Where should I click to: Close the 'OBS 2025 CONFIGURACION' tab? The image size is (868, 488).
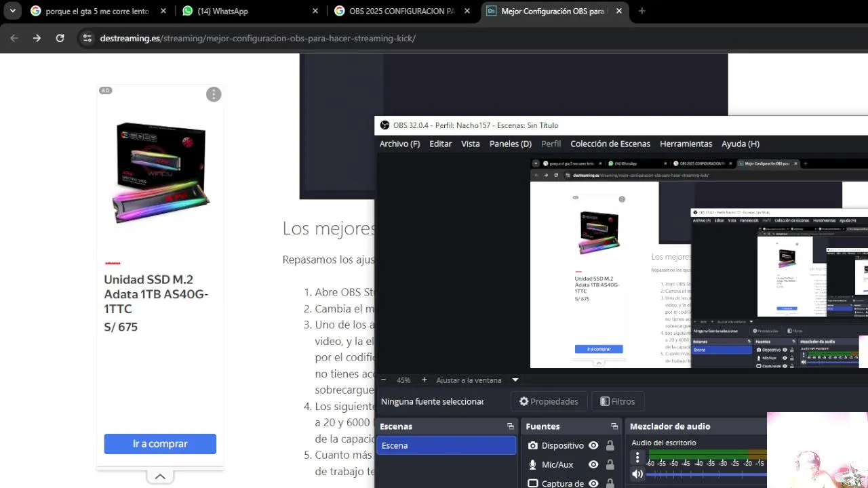467,11
